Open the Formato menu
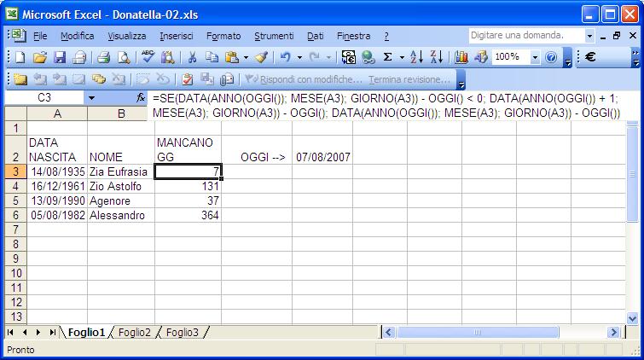The width and height of the screenshot is (644, 360). point(223,36)
